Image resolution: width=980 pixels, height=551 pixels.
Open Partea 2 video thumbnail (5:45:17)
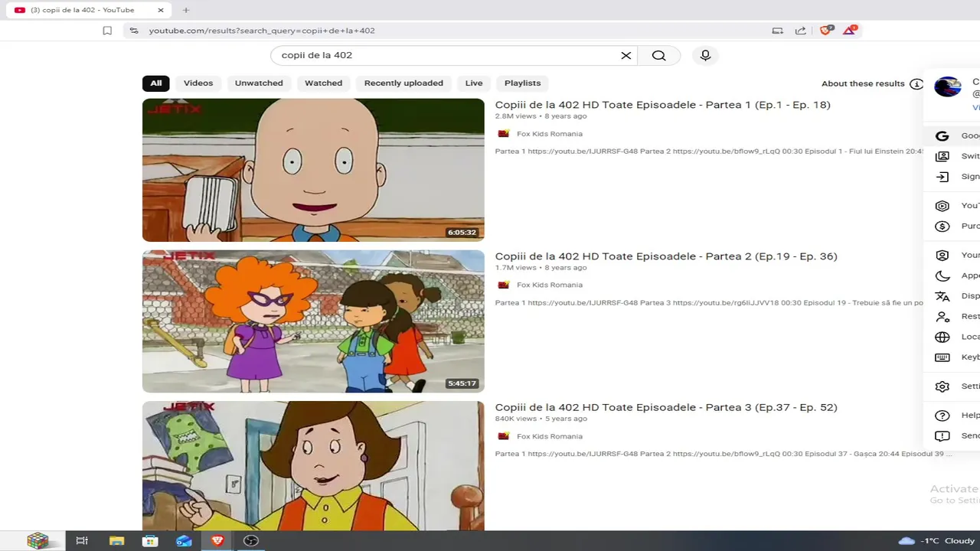[313, 321]
